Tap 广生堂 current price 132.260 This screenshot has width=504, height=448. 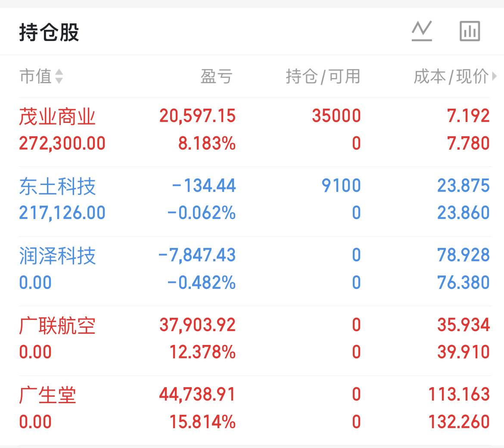pyautogui.click(x=459, y=422)
